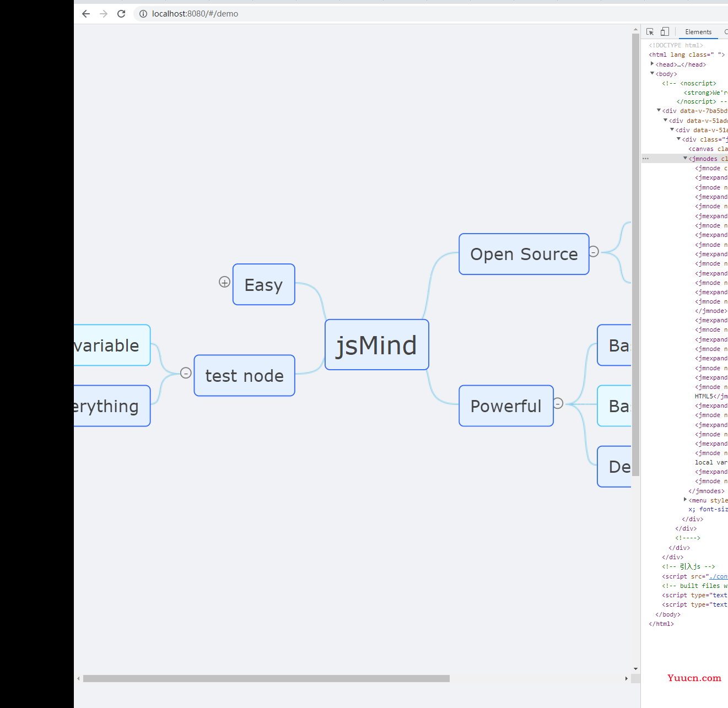This screenshot has width=728, height=708.
Task: Select the Powerful node
Action: click(x=506, y=406)
